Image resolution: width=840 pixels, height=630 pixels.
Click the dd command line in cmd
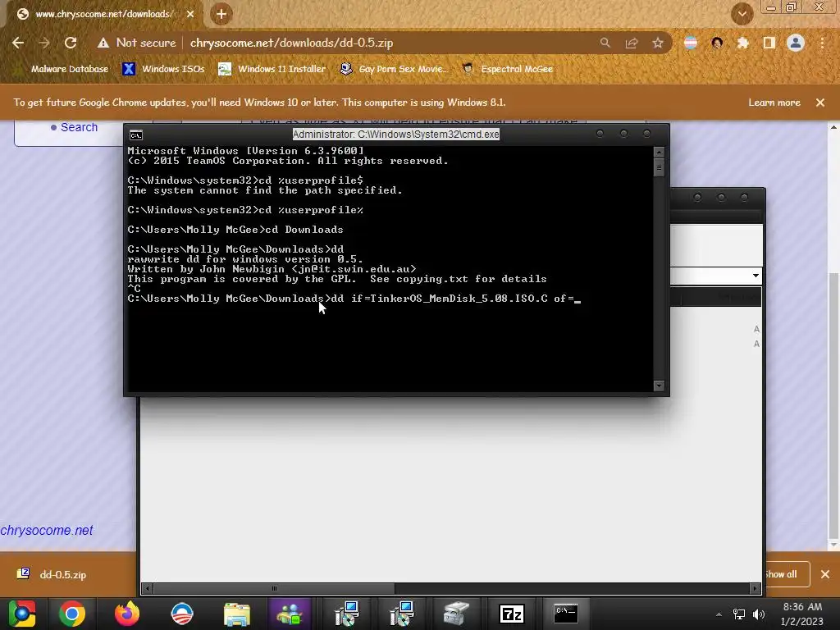point(354,299)
